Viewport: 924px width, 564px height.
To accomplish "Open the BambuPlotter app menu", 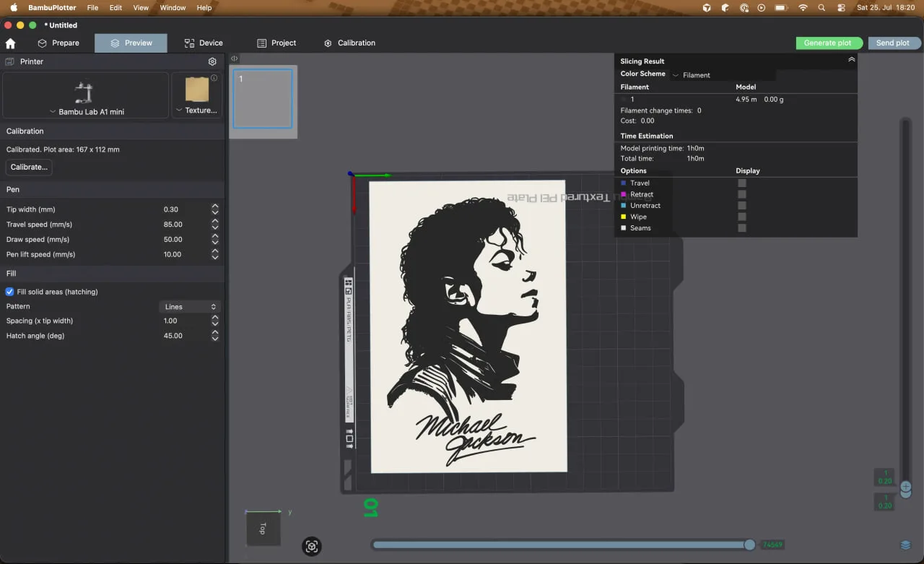I will point(52,8).
